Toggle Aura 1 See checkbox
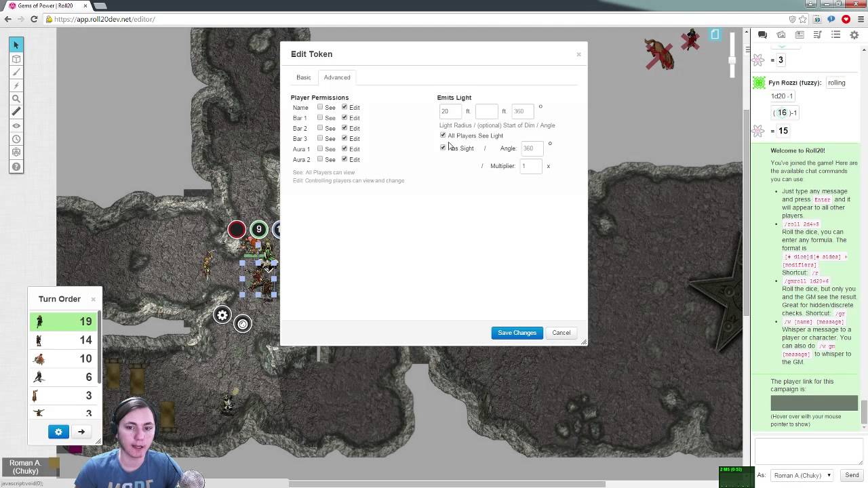This screenshot has height=488, width=868. click(320, 148)
